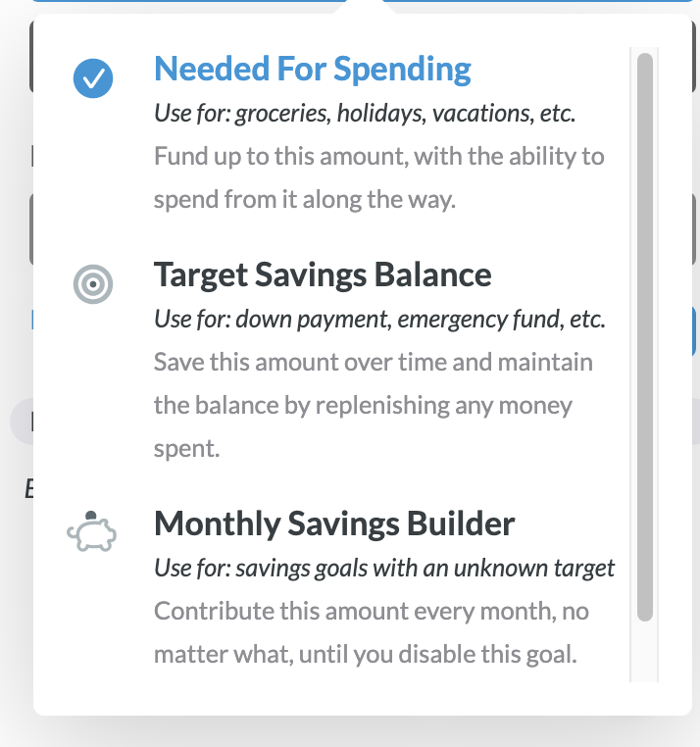Click the piggy bank icon
This screenshot has width=700, height=747.
(91, 531)
